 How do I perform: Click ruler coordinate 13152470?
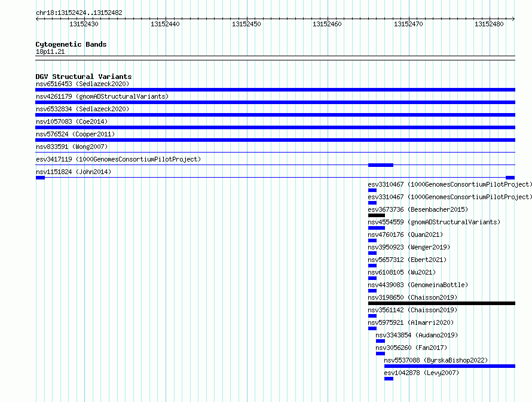tap(408, 24)
